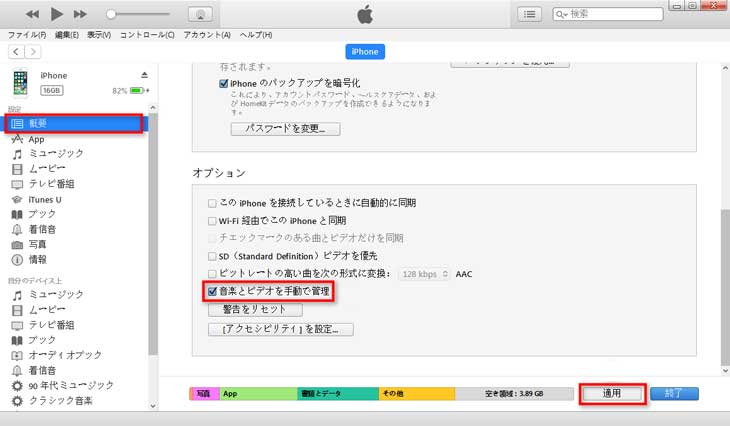Click the 検索 search field
This screenshot has height=426, width=730.
(608, 14)
